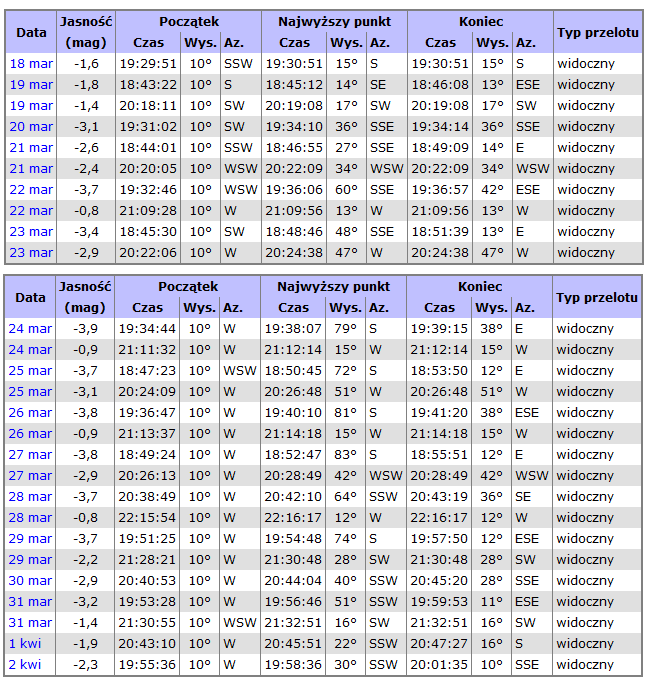Select the brightness value -2,2
Viewport: 653px width, 690px height.
(x=85, y=560)
